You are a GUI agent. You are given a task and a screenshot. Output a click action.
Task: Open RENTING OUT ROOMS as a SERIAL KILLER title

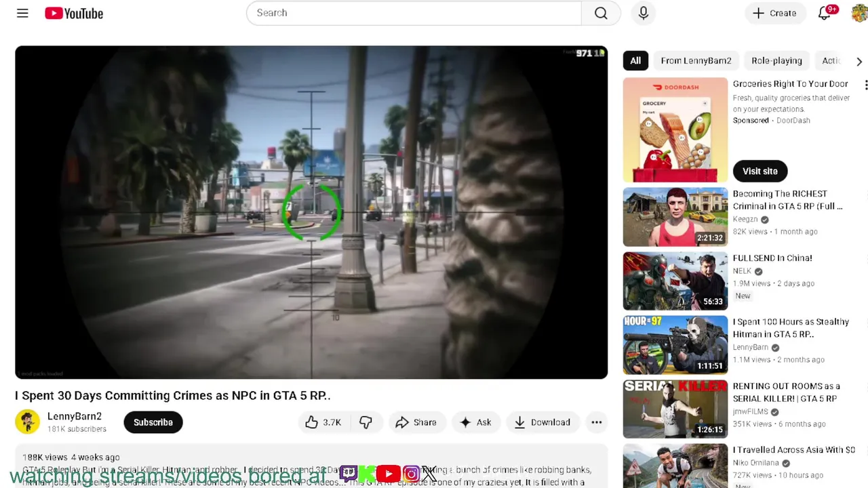click(787, 392)
